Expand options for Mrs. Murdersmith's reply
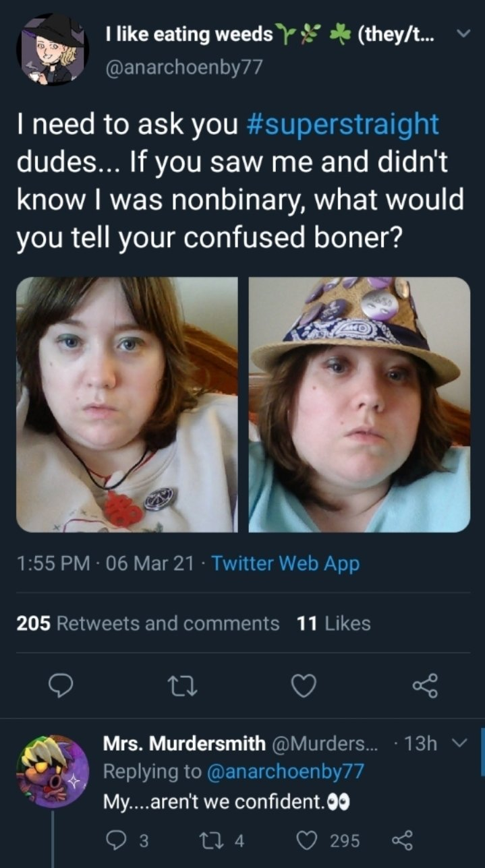 tap(461, 743)
